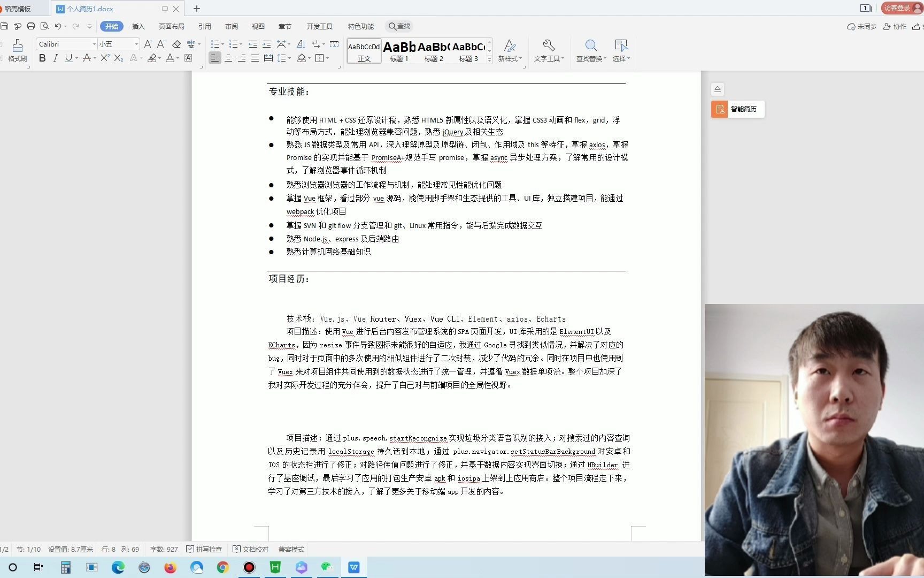
Task: Apply subscript formatting
Action: pos(119,58)
